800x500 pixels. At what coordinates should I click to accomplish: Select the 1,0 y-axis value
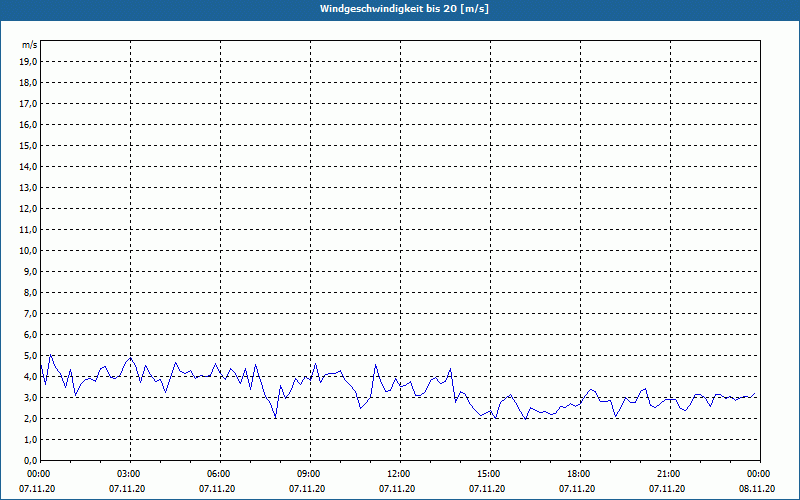[30, 439]
